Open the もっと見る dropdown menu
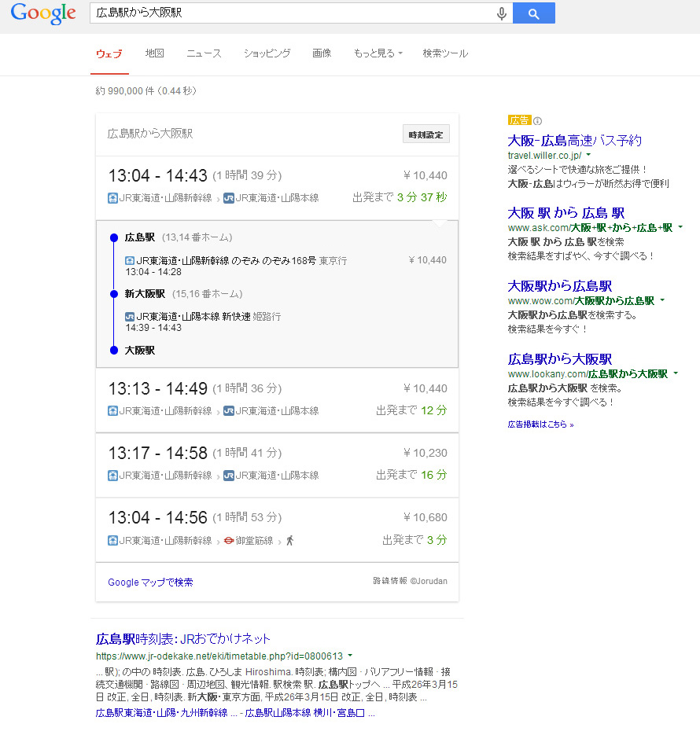Screen dimensions: 700x735 [378, 53]
